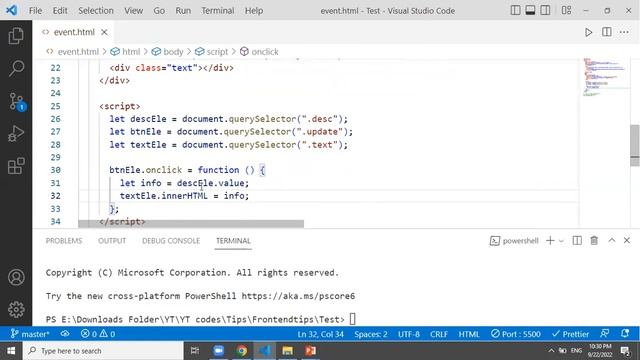Image resolution: width=640 pixels, height=360 pixels.
Task: Open the Manage gear settings icon
Action: (16, 309)
